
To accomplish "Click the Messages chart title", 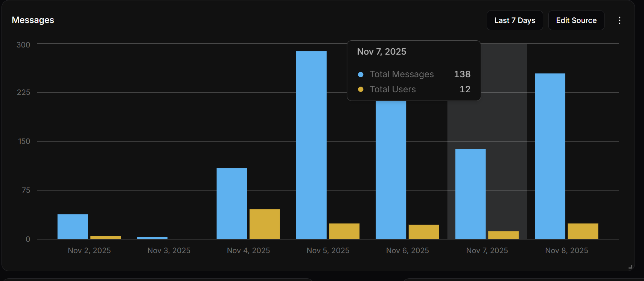I will coord(33,20).
